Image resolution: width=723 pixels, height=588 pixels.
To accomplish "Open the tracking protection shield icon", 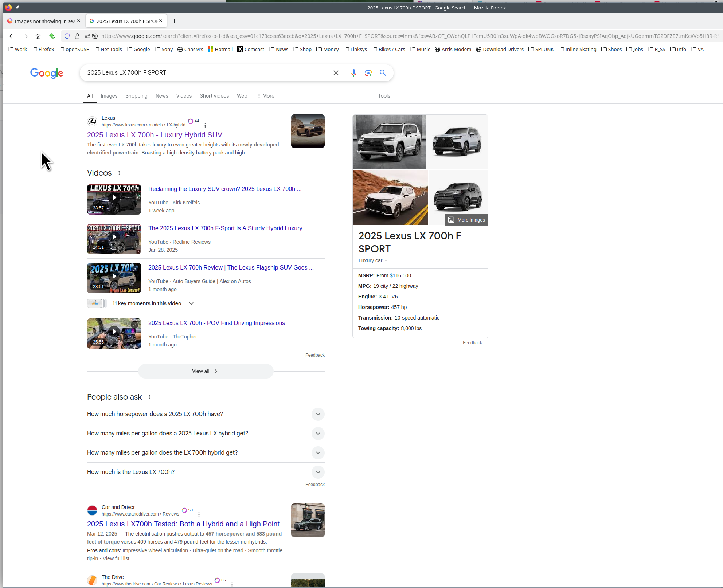I will [67, 36].
